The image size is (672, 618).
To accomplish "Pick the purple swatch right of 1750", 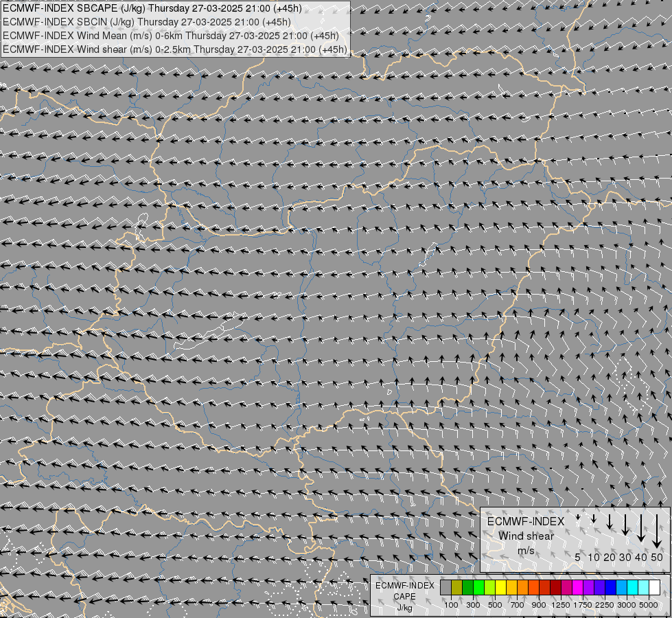I will [588, 587].
